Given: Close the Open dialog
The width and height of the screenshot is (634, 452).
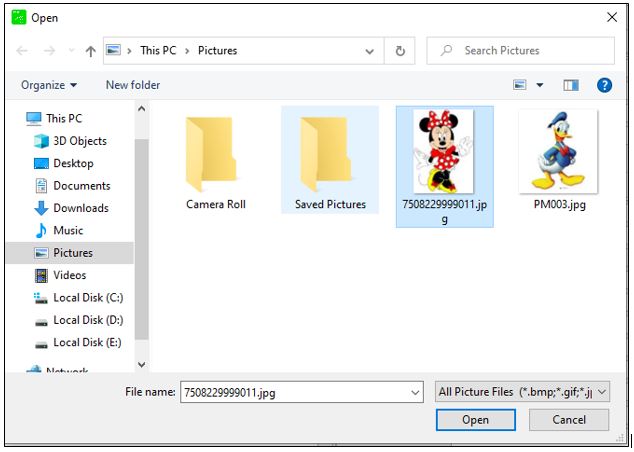Looking at the screenshot, I should pyautogui.click(x=612, y=17).
